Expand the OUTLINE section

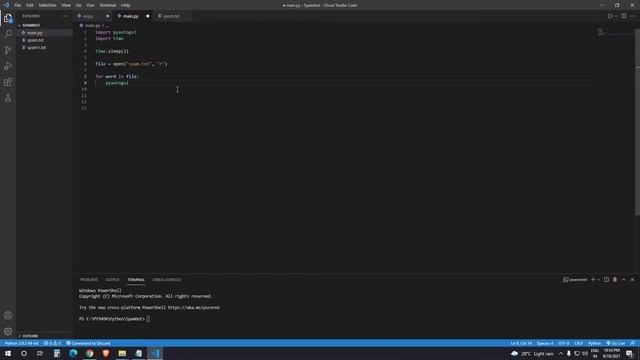pos(29,336)
